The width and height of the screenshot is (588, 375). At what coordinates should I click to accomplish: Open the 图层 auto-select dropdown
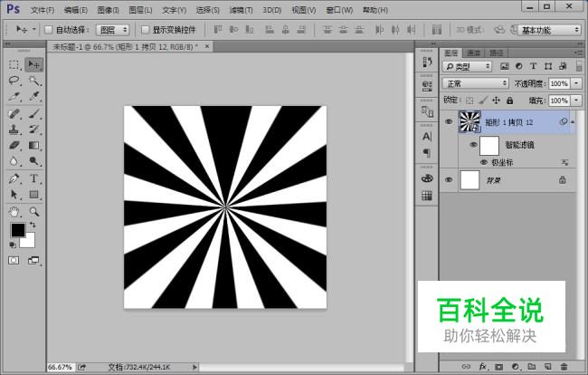(112, 30)
